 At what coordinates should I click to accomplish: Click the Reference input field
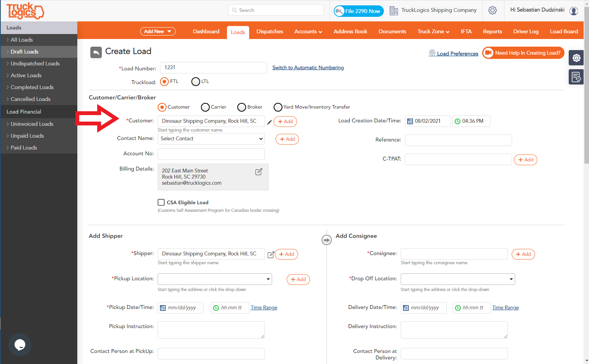coord(458,140)
